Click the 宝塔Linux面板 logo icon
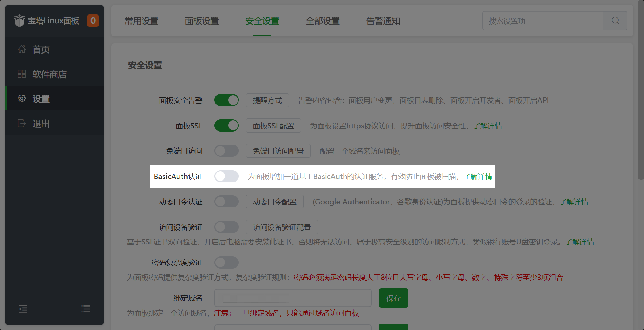Image resolution: width=644 pixels, height=330 pixels. [x=20, y=20]
